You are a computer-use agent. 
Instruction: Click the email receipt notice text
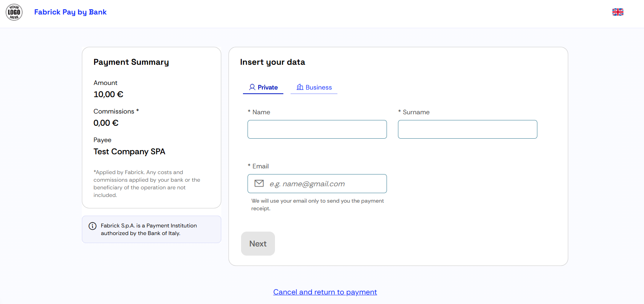coord(318,205)
